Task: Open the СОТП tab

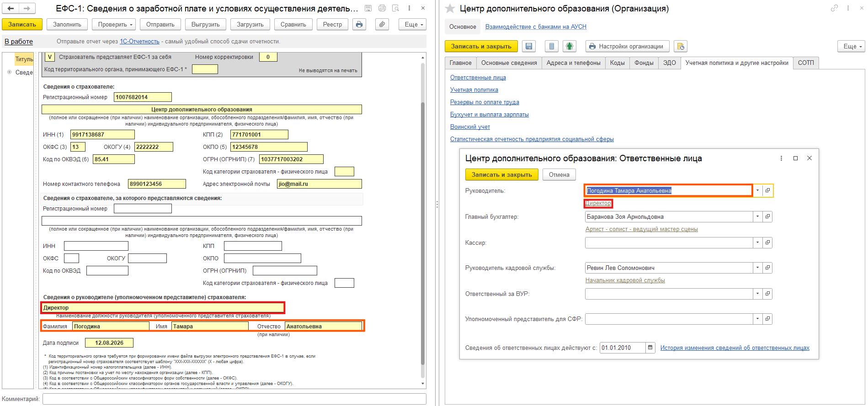Action: click(806, 63)
